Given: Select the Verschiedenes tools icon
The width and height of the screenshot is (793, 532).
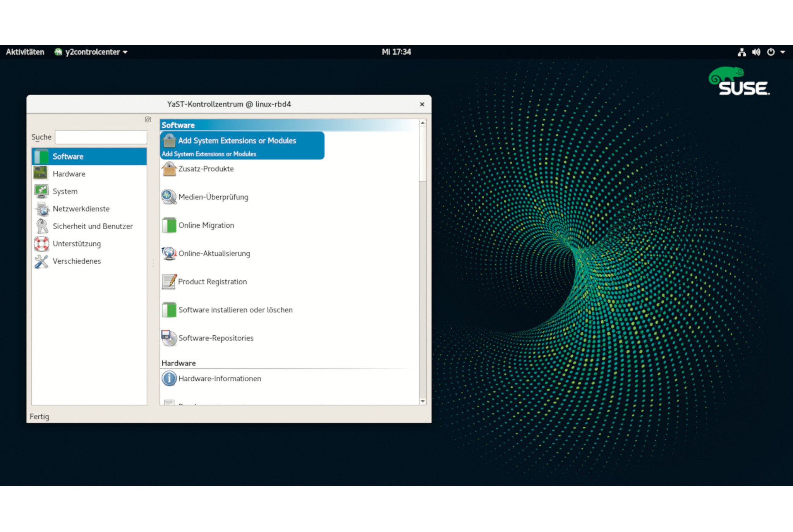Looking at the screenshot, I should pyautogui.click(x=41, y=261).
